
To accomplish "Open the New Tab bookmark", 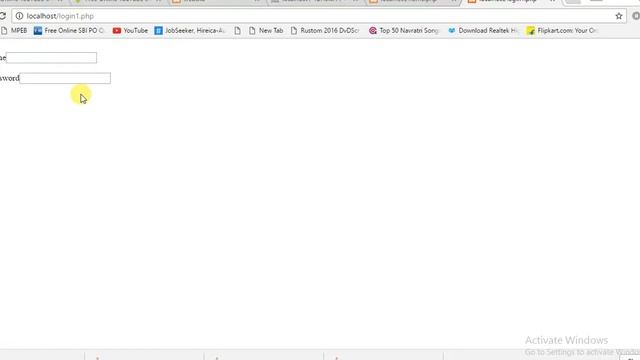I will (x=266, y=31).
